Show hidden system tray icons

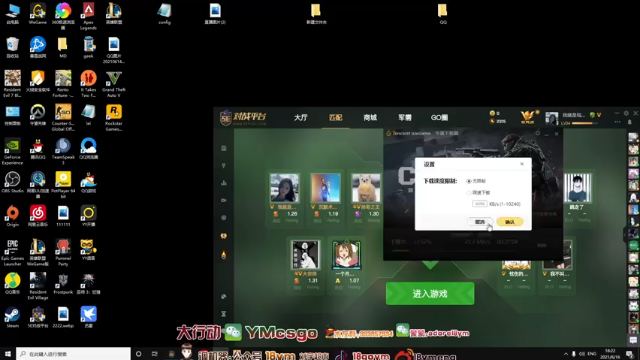[x=566, y=354]
